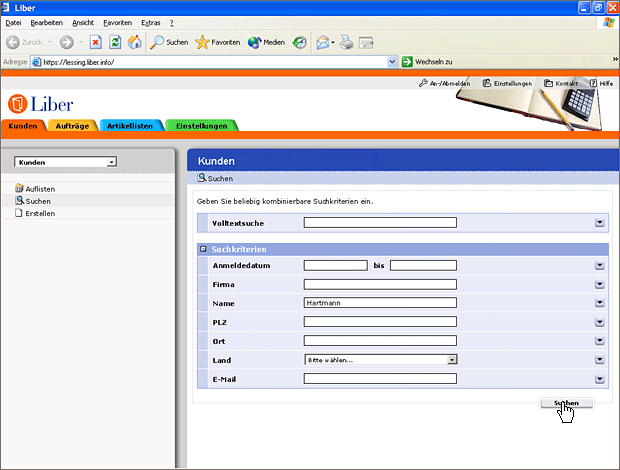The image size is (620, 470).
Task: Open the browser History clock icon
Action: (x=299, y=42)
